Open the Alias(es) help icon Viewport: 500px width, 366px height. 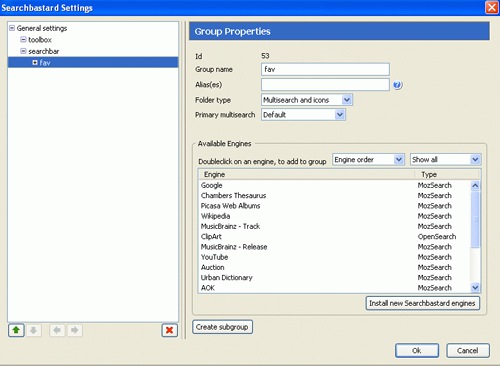(x=397, y=85)
